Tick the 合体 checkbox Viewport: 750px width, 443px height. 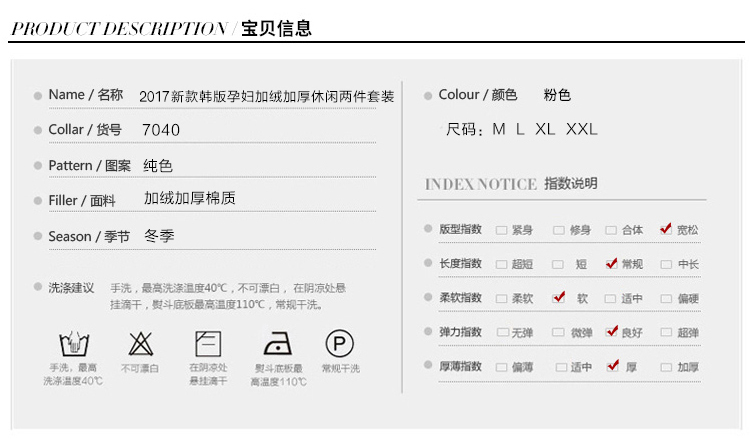point(611,230)
